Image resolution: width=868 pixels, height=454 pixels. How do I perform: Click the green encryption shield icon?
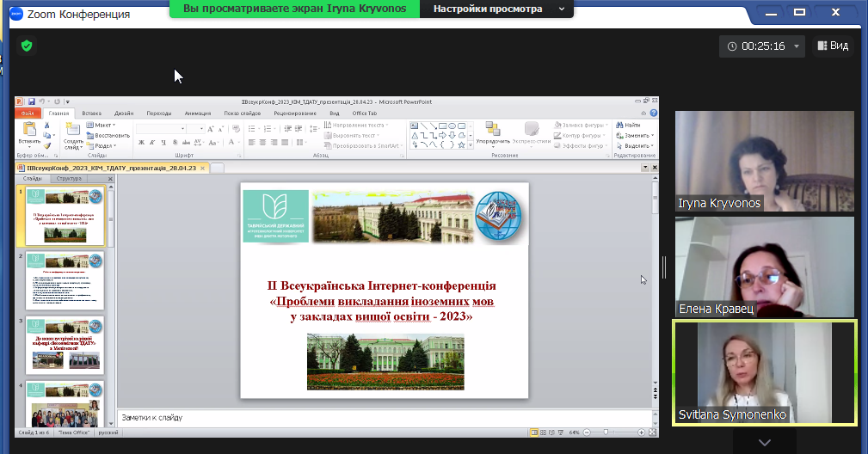tap(27, 46)
